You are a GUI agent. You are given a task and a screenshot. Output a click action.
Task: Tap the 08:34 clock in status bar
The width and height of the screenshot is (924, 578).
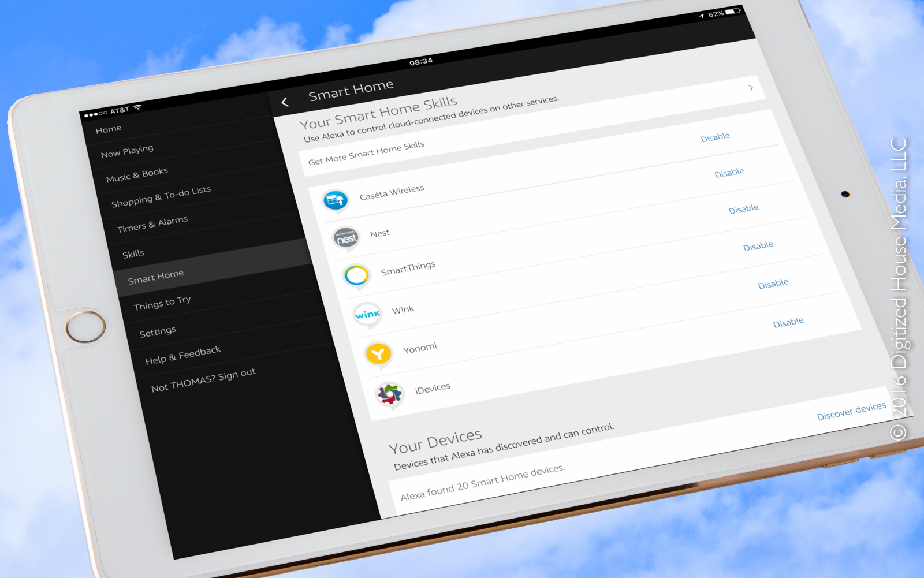pos(421,62)
